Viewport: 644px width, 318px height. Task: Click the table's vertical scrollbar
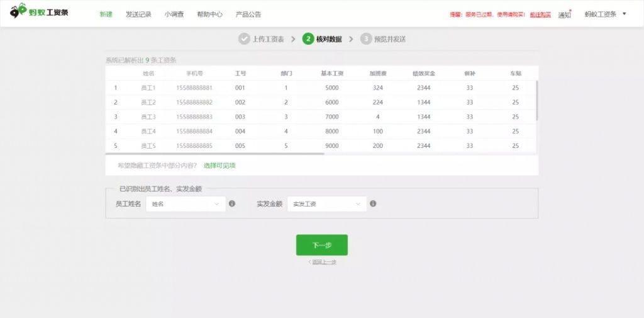point(536,101)
